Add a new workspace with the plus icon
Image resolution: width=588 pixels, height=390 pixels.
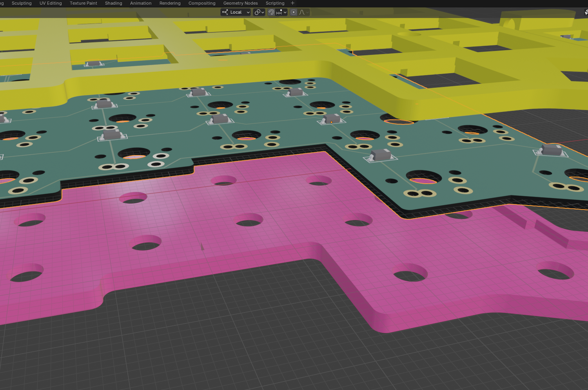(x=292, y=3)
